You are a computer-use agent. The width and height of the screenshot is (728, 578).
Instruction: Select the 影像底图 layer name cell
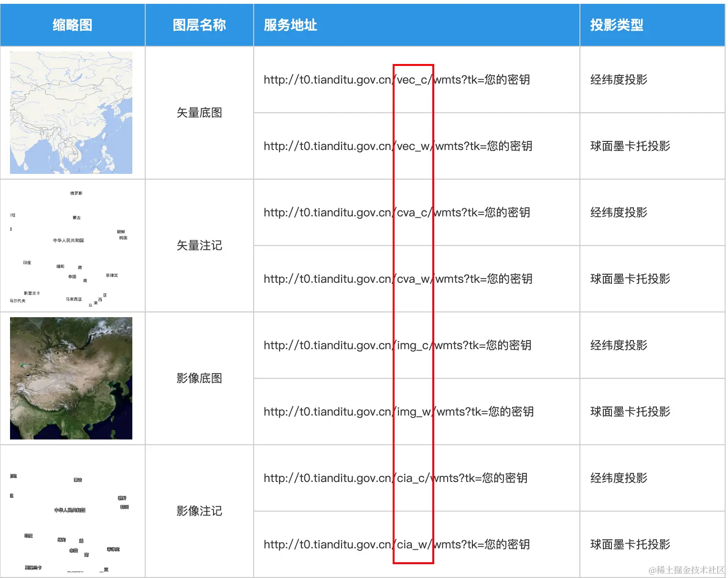pyautogui.click(x=199, y=378)
